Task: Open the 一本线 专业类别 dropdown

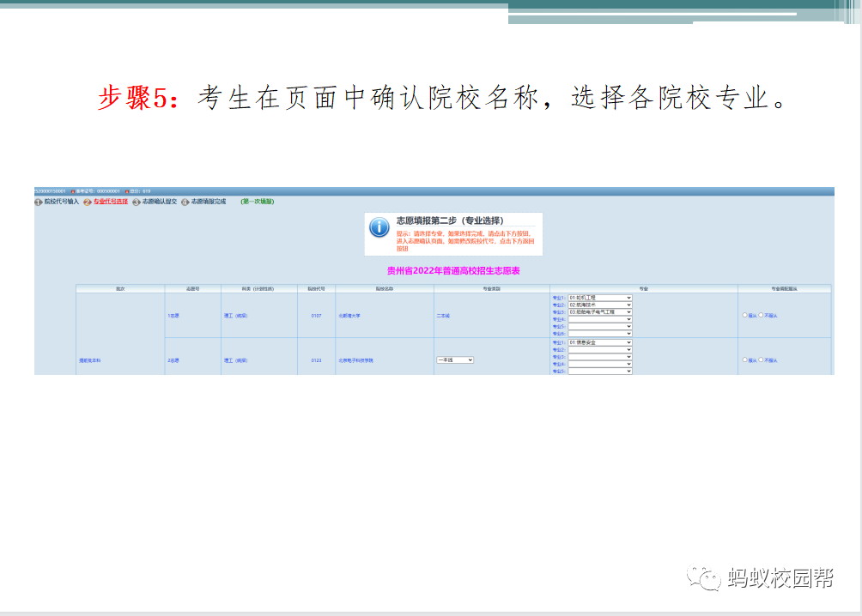Action: pos(454,359)
